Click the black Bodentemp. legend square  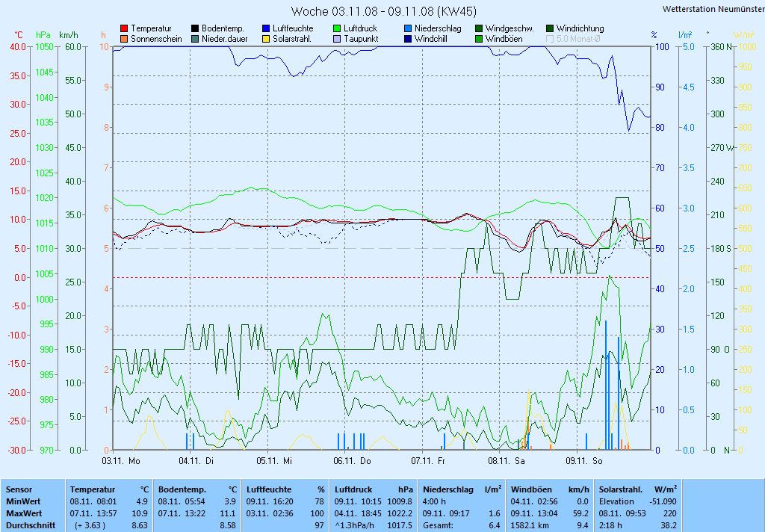click(x=195, y=28)
